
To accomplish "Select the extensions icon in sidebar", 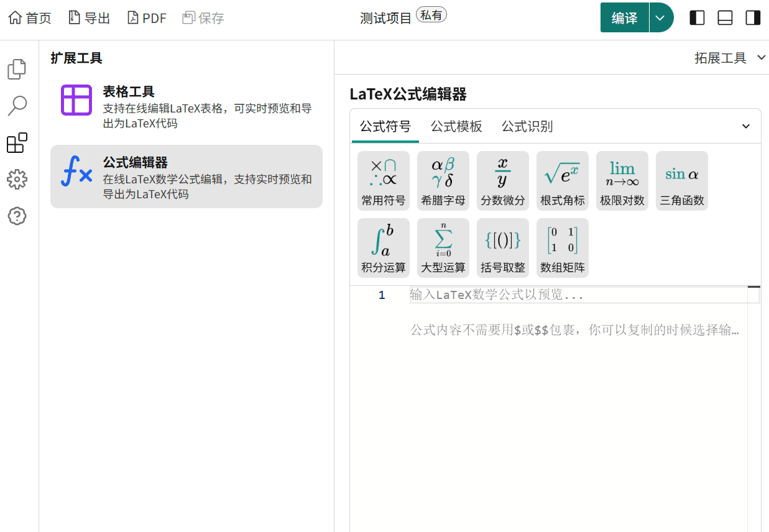I will (x=17, y=143).
